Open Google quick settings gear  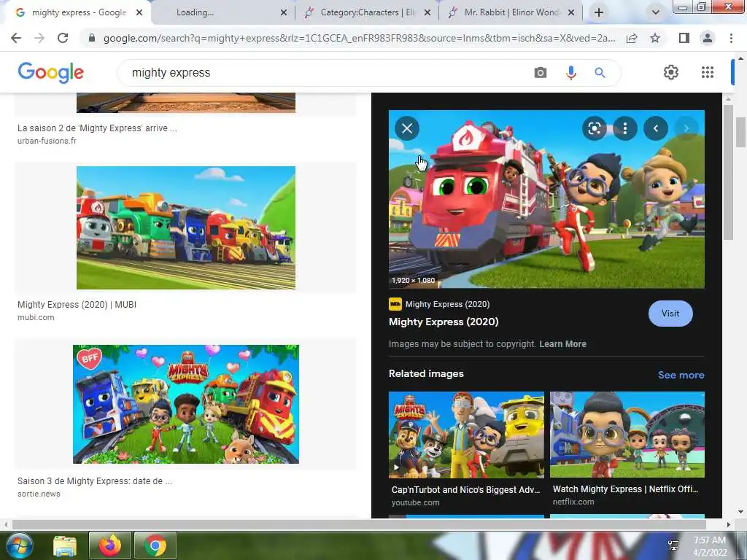coord(671,72)
